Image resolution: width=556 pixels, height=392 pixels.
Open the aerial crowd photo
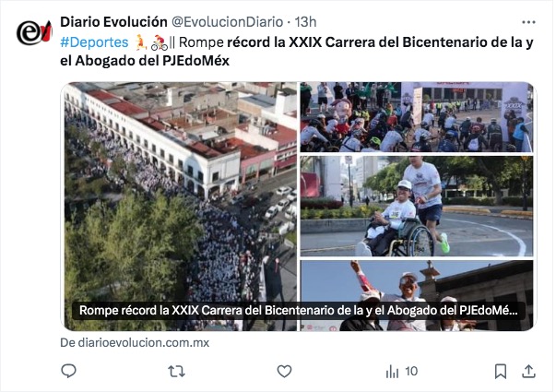pos(181,207)
